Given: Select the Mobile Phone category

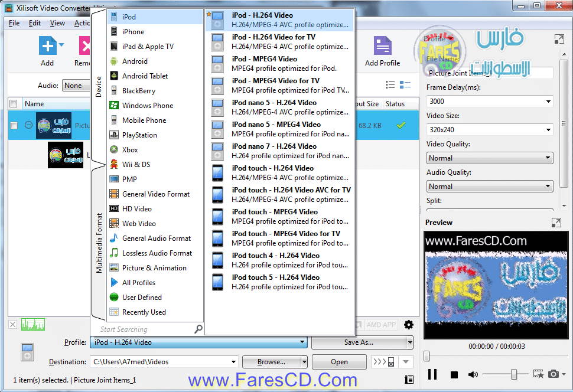Looking at the screenshot, I should [x=155, y=120].
